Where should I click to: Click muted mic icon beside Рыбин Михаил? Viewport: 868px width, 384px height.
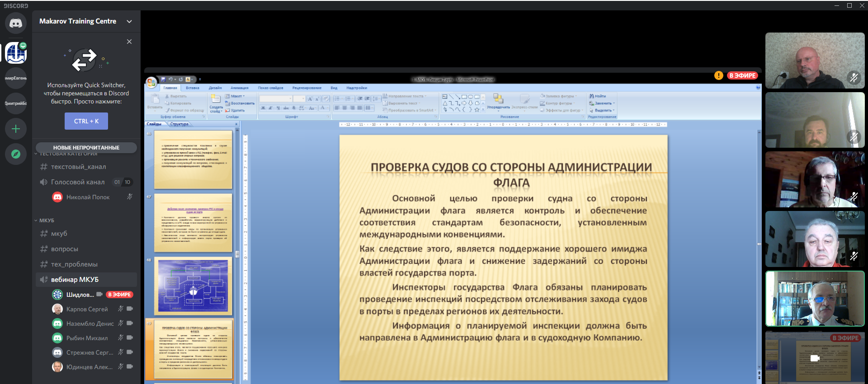[x=121, y=338]
